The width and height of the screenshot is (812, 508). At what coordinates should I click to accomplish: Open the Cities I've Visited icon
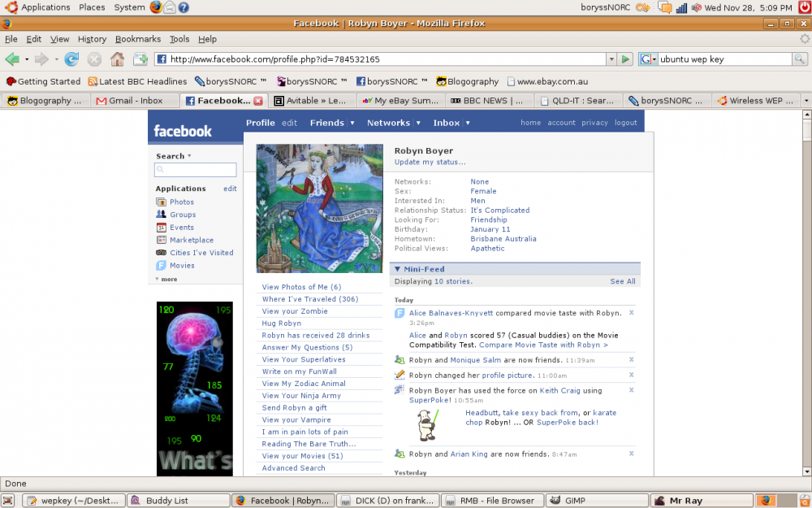[x=161, y=253]
